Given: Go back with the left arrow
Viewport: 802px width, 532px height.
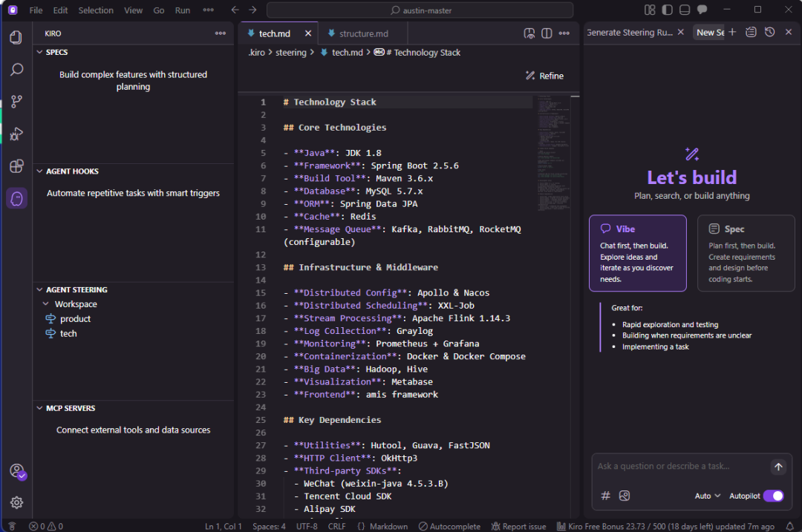Looking at the screenshot, I should click(x=235, y=10).
